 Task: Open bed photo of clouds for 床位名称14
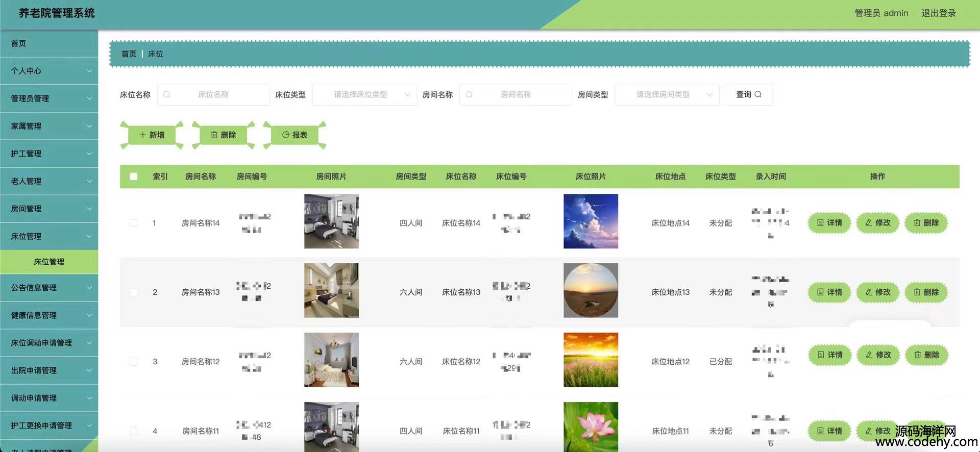tap(591, 221)
